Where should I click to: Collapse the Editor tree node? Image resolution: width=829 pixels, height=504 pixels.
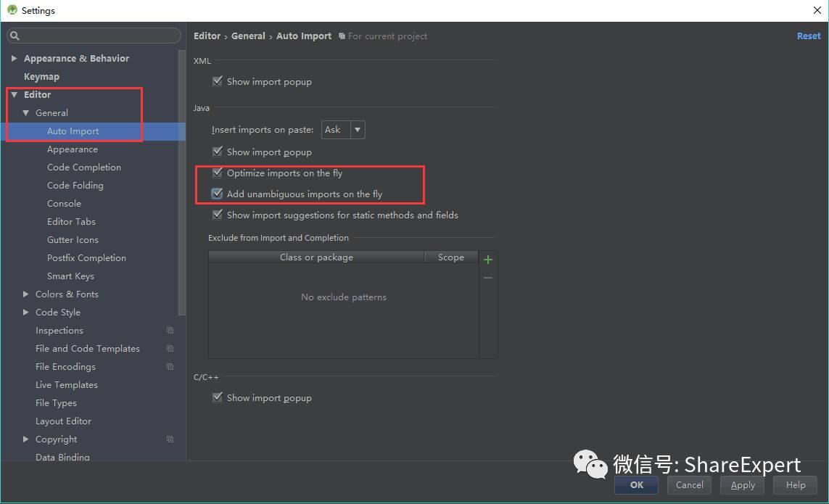pos(15,95)
